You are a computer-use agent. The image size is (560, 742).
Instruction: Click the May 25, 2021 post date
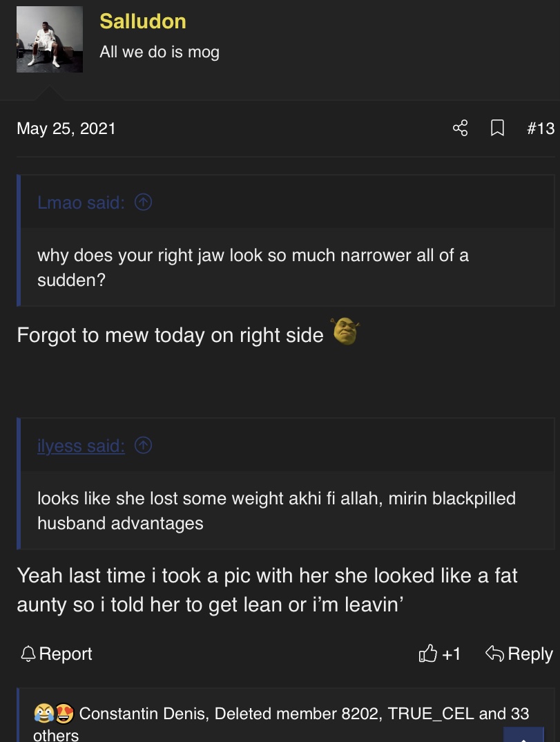coord(66,129)
